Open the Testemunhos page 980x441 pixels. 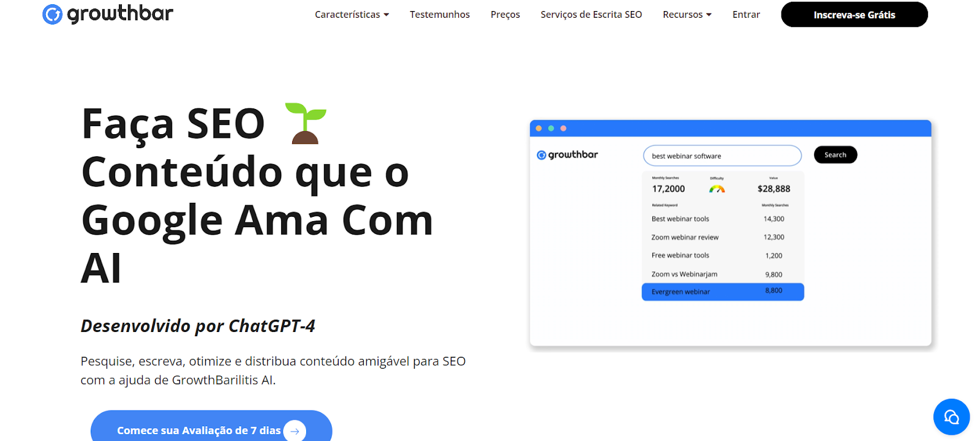440,15
